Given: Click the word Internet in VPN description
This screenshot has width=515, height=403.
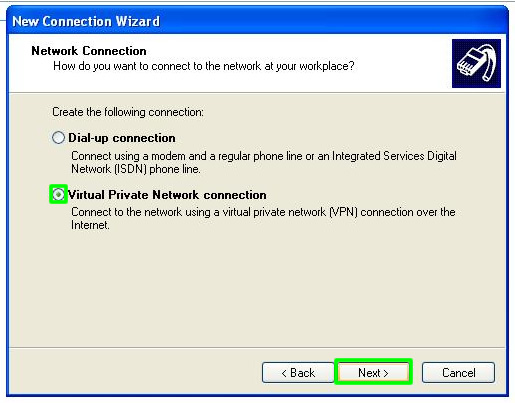Looking at the screenshot, I should pyautogui.click(x=90, y=225).
